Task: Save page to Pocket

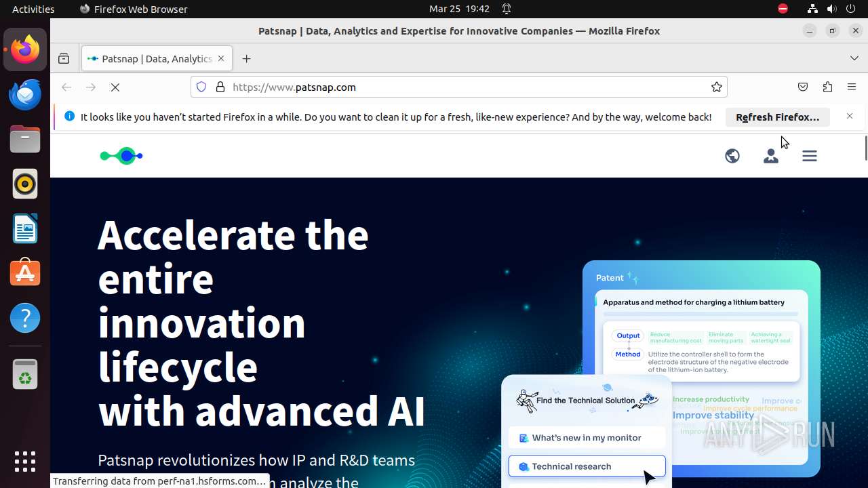Action: [x=803, y=87]
